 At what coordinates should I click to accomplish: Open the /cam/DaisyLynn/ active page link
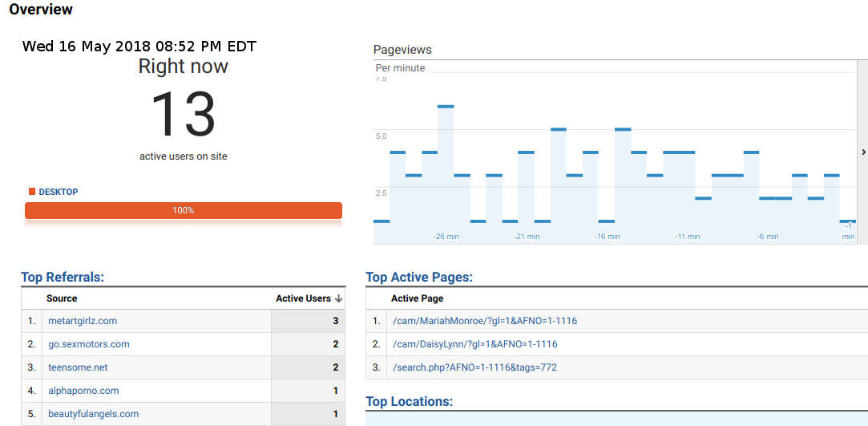coord(474,344)
